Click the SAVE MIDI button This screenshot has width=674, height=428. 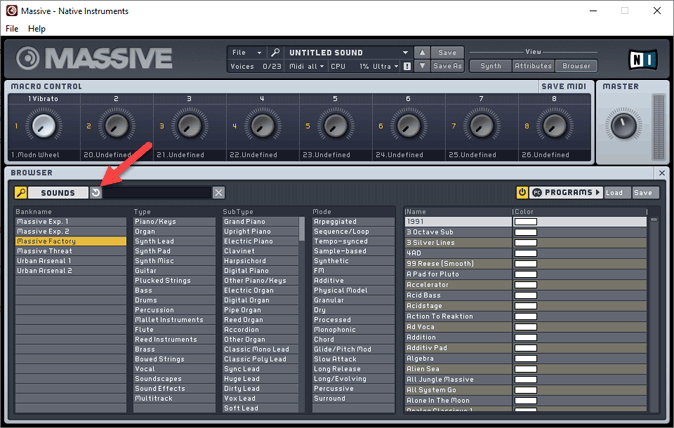pyautogui.click(x=564, y=86)
